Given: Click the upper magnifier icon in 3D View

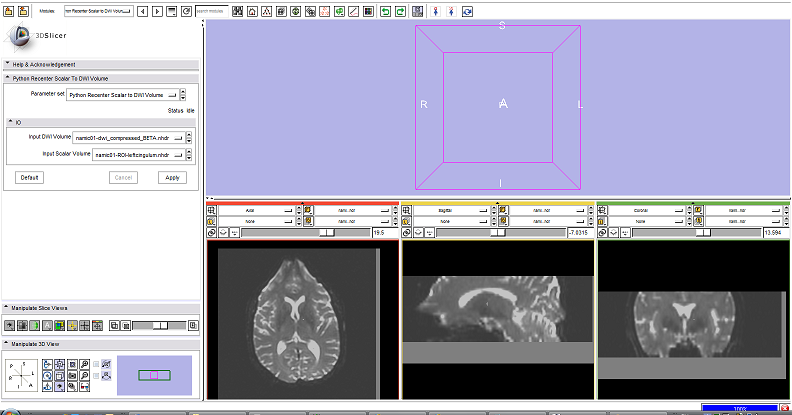Looking at the screenshot, I should click(87, 363).
